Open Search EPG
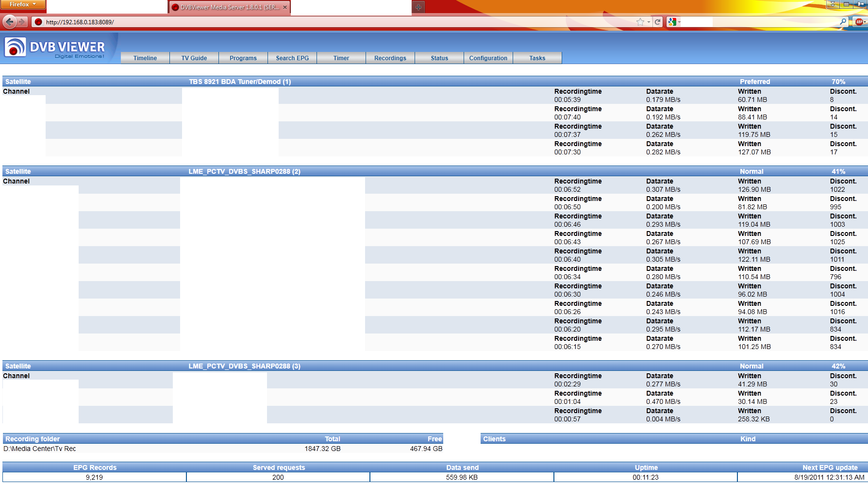 [292, 58]
